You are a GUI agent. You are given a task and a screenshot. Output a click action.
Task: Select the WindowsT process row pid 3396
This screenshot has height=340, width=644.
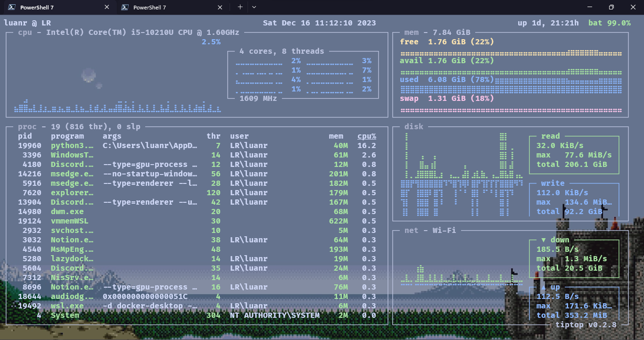(197, 155)
